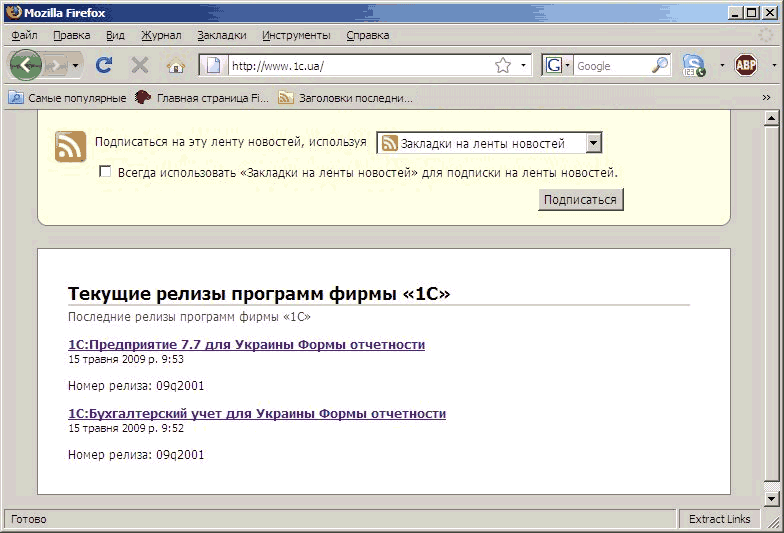Click the heading Текущие релизы программ фирмы «1С»
The image size is (784, 533).
tap(259, 294)
